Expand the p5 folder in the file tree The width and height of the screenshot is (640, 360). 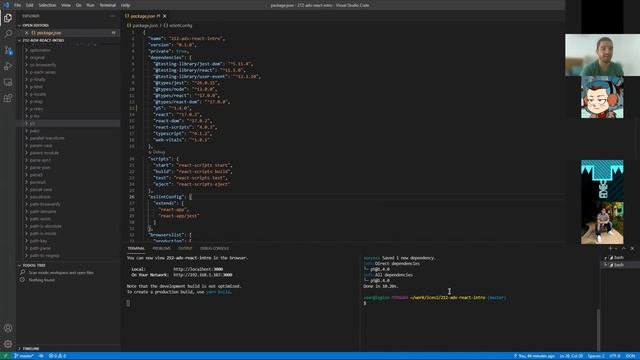point(32,123)
